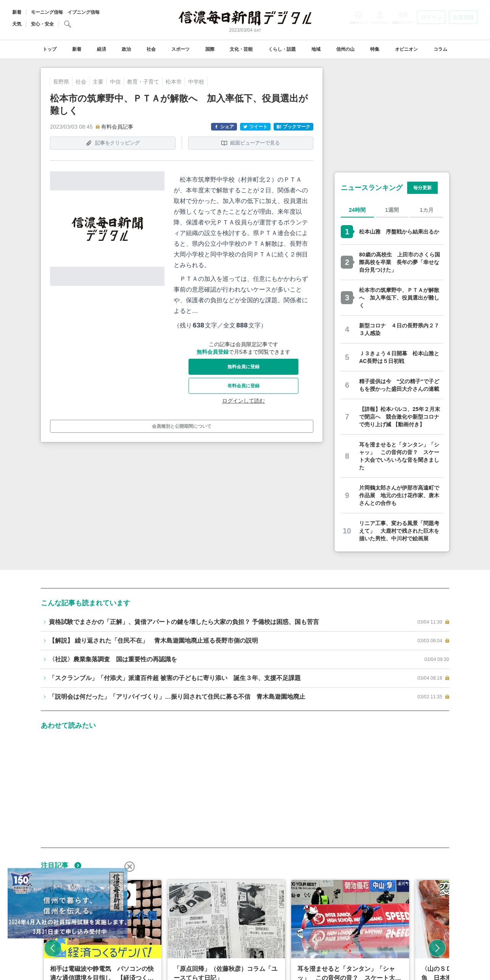Screen dimensions: 490x980
Task: Open 政治 navigation item
Action: [x=126, y=49]
